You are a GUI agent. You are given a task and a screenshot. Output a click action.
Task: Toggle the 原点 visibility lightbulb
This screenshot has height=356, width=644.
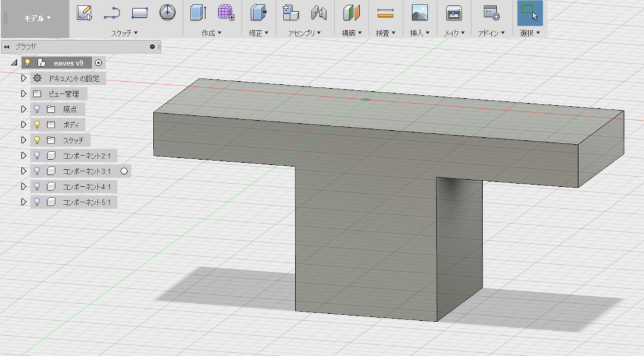click(x=37, y=109)
